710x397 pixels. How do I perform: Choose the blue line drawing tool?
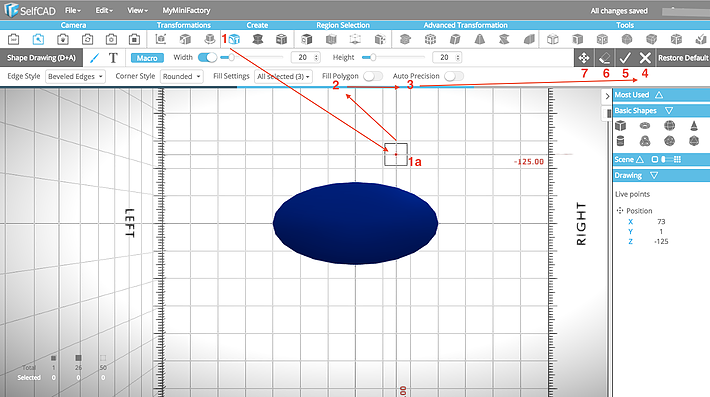pos(94,58)
